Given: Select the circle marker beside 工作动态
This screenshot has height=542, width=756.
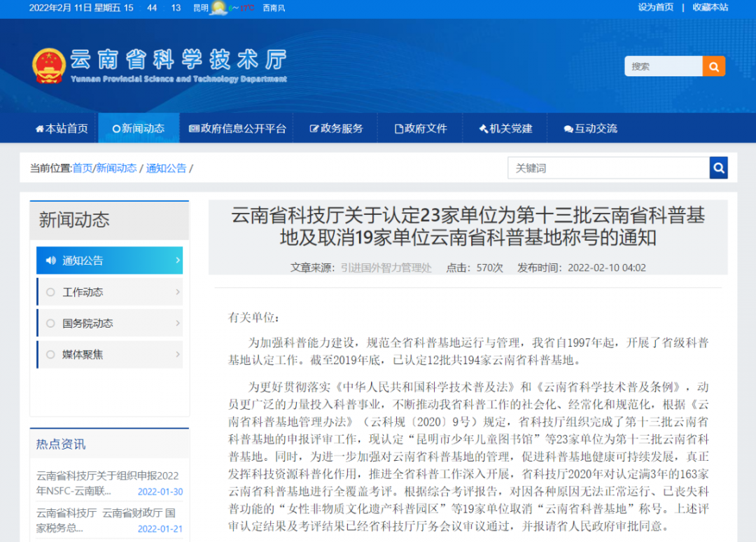Looking at the screenshot, I should pyautogui.click(x=50, y=292).
